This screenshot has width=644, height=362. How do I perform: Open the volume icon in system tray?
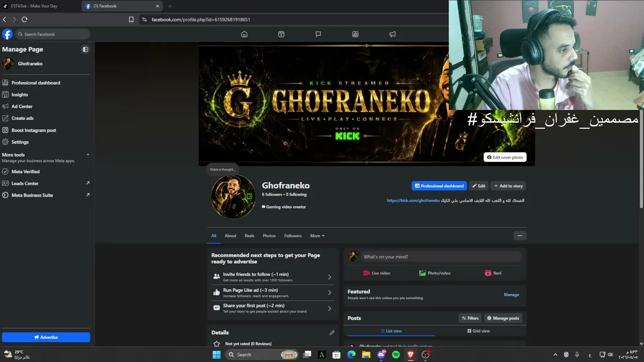[x=610, y=354]
